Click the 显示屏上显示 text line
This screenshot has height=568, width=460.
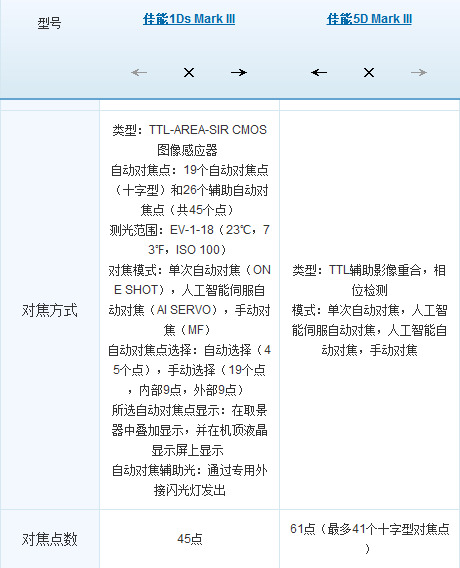point(187,450)
